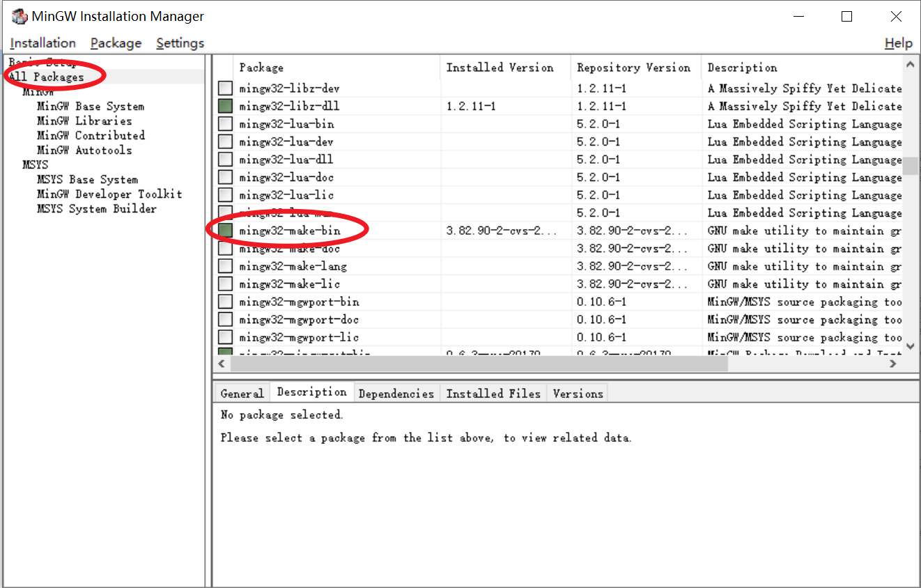Select the mingw32-libz-dll package name
Screen dimensions: 921x588
(289, 106)
